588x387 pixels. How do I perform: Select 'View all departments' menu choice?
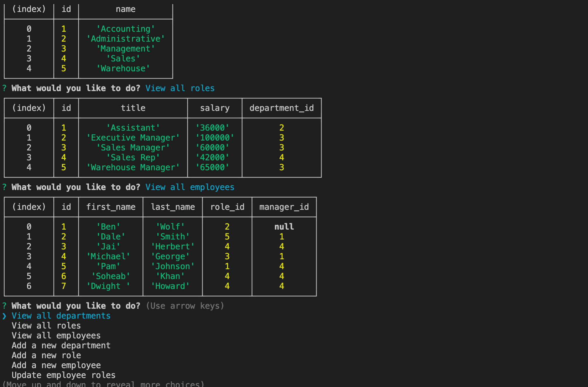(x=61, y=316)
